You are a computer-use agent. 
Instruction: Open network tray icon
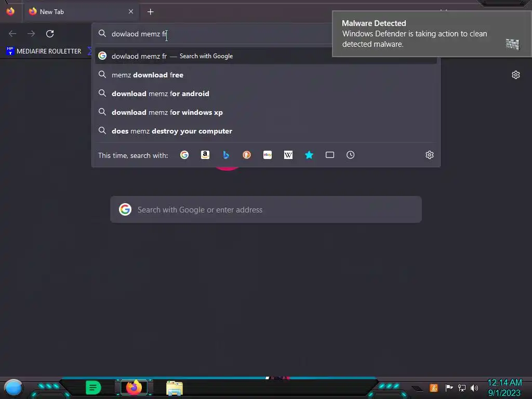(x=462, y=388)
